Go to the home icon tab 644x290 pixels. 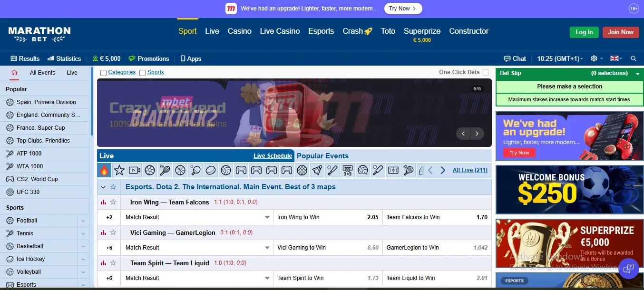(14, 73)
